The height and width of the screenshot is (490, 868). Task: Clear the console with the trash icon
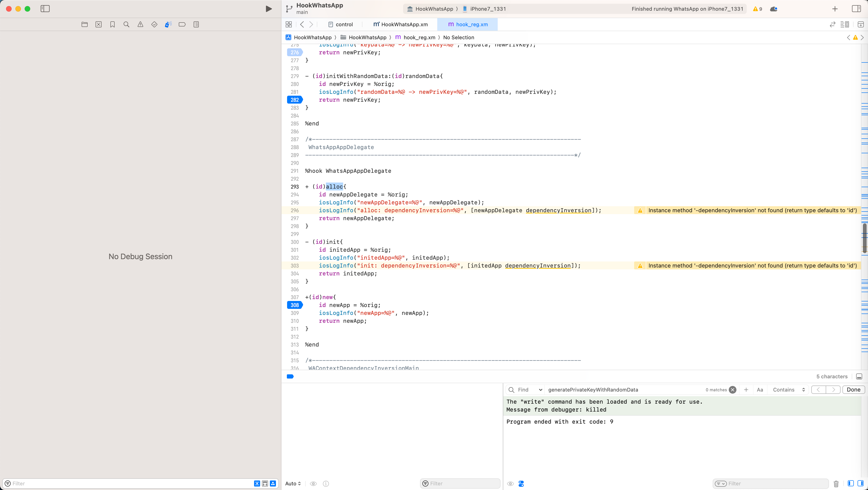[836, 483]
